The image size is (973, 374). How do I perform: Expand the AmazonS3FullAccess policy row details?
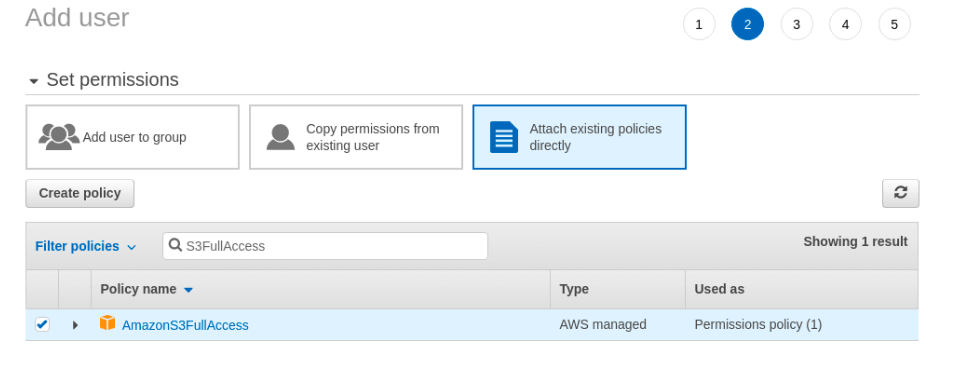75,325
